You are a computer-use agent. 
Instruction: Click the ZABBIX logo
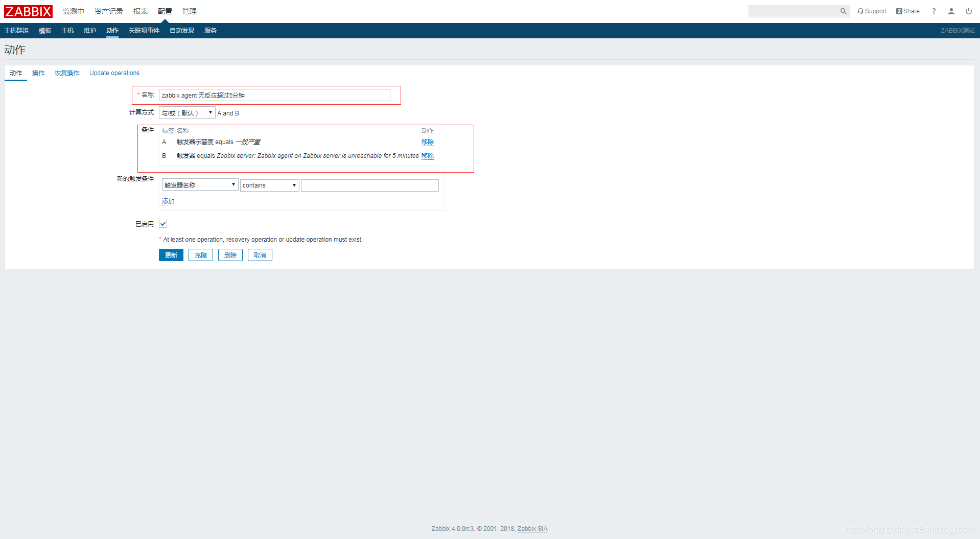pyautogui.click(x=28, y=11)
